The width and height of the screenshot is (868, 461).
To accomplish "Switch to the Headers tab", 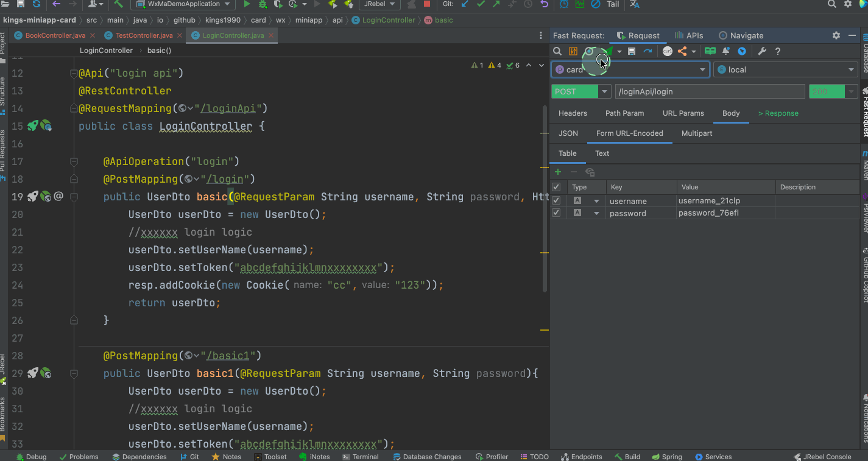I will [573, 113].
